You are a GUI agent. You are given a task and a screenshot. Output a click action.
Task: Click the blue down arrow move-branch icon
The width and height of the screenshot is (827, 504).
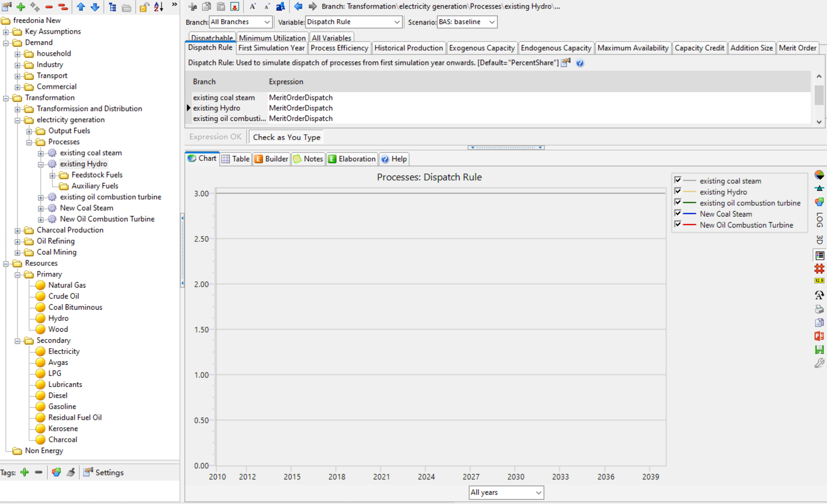click(95, 7)
